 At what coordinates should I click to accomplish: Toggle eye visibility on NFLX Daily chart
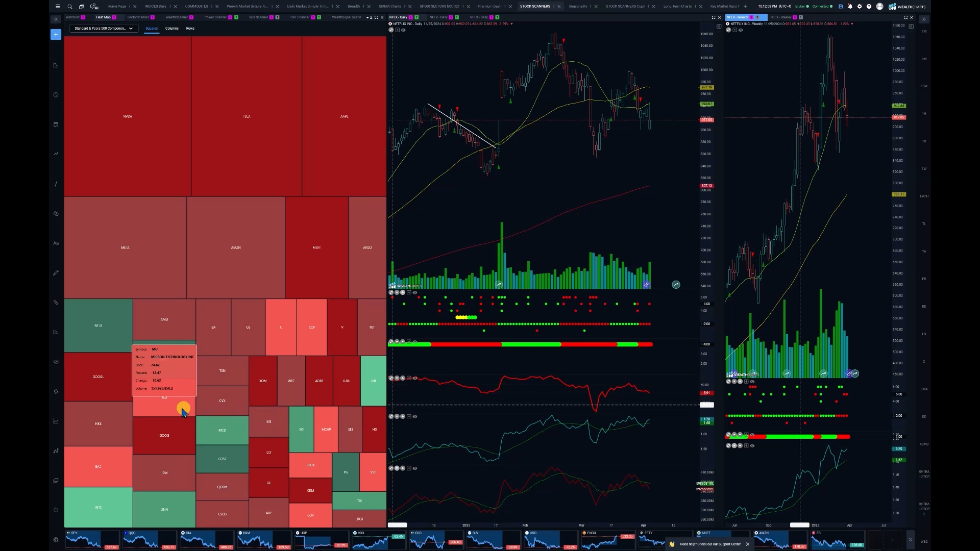pyautogui.click(x=403, y=30)
